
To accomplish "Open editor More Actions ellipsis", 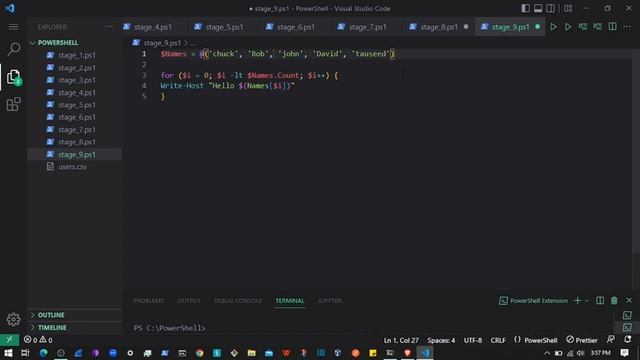I will tap(627, 27).
